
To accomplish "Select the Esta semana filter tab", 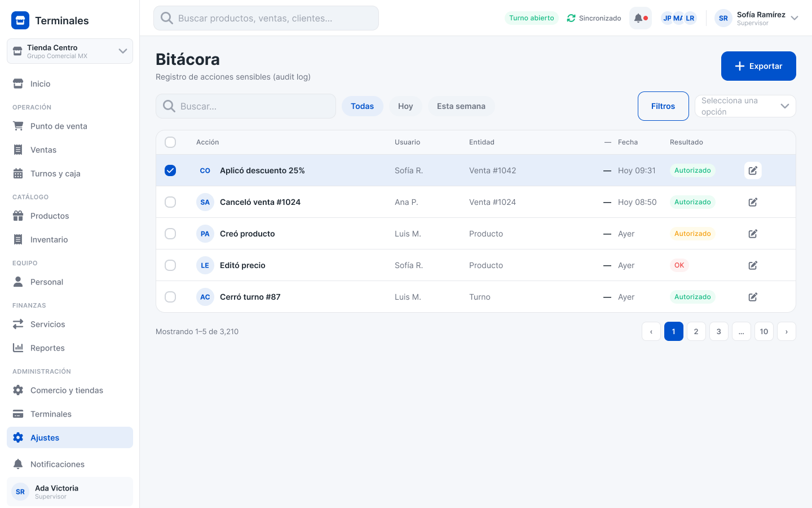I will click(461, 106).
